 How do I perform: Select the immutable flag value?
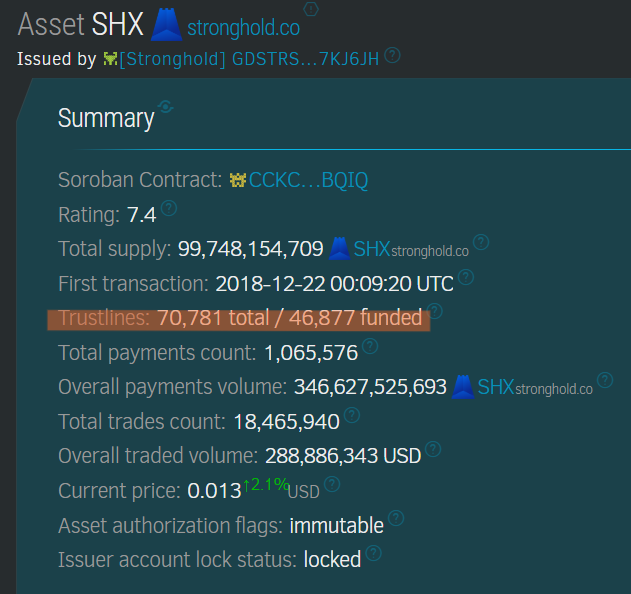point(336,526)
